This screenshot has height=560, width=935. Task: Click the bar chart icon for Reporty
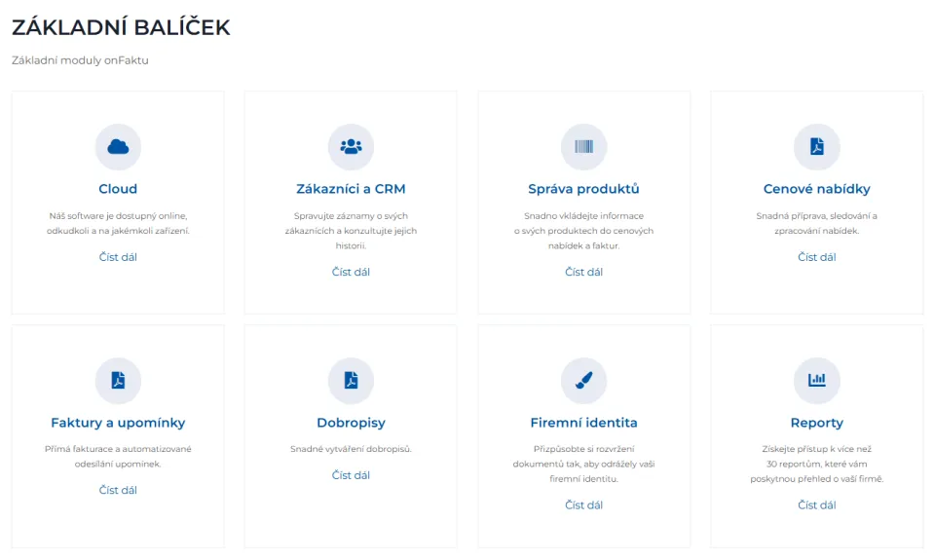point(817,381)
